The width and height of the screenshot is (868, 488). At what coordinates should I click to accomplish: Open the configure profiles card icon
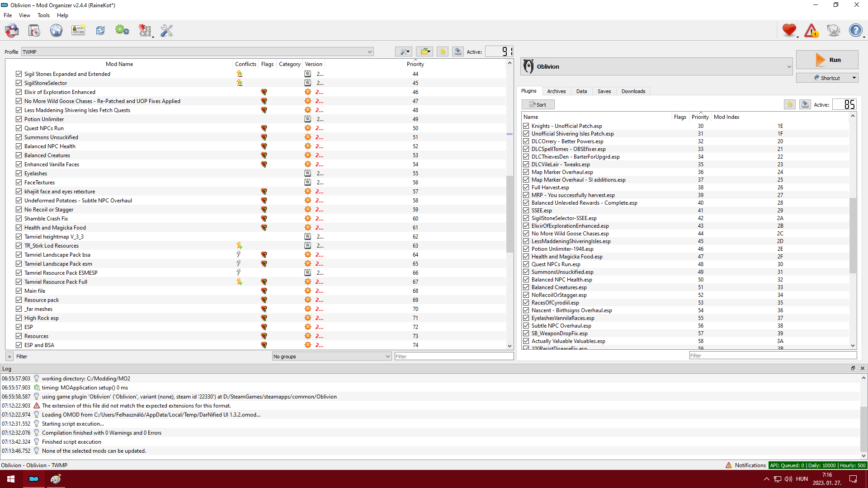coord(78,30)
